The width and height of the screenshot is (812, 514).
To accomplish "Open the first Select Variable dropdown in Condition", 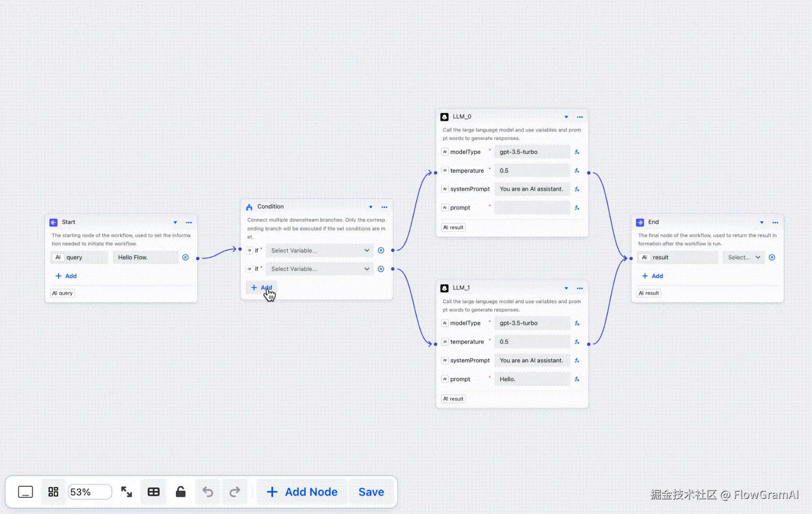I will click(319, 250).
